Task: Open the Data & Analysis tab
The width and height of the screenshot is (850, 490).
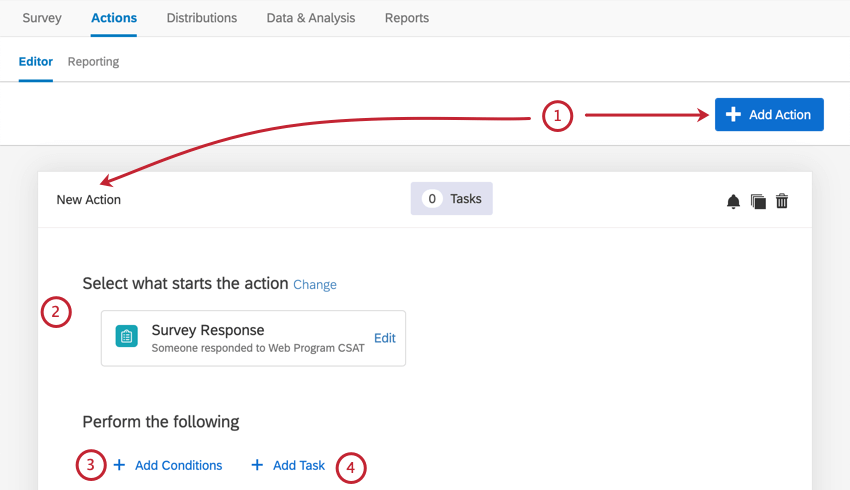Action: [x=311, y=18]
